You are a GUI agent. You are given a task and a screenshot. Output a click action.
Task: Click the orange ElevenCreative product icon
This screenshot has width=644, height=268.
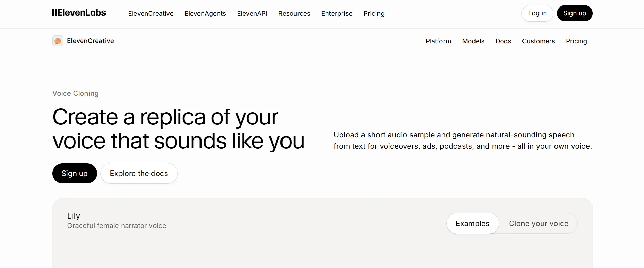[58, 41]
